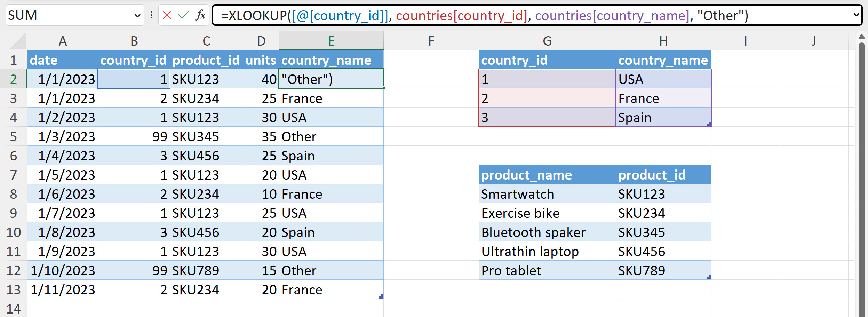868x317 pixels.
Task: Click the formula bar options dots
Action: coord(151,15)
